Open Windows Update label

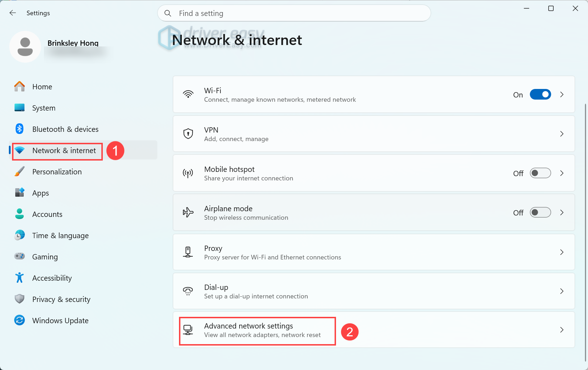61,321
